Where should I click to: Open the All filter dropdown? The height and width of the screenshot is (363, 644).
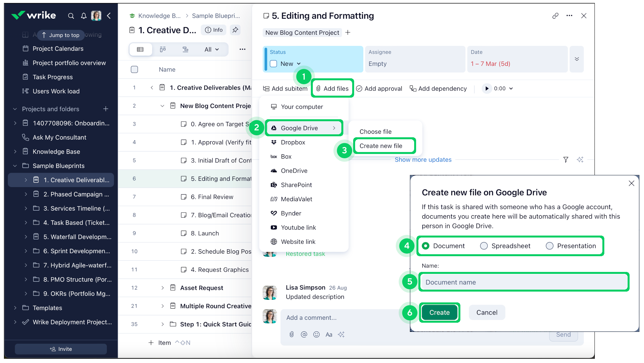tap(211, 49)
